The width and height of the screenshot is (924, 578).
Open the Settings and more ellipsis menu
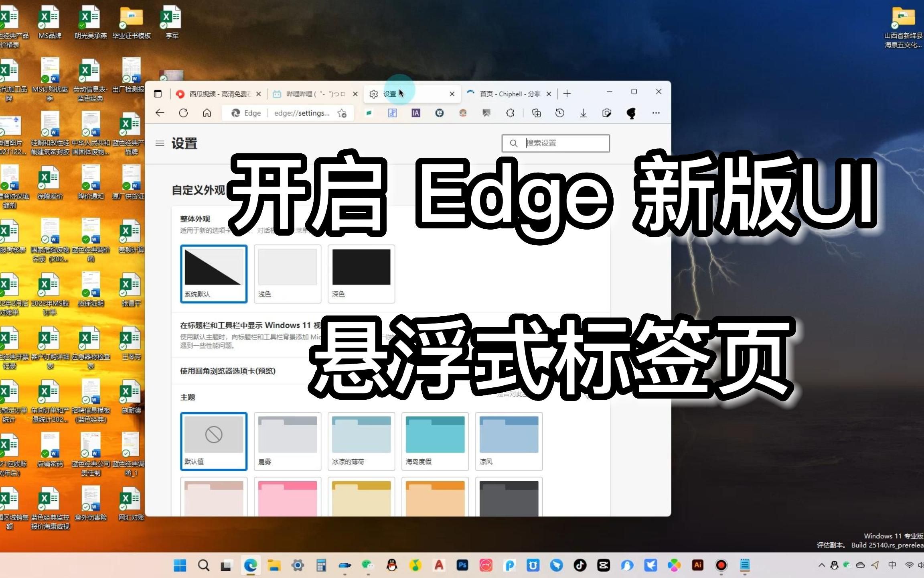pyautogui.click(x=656, y=113)
